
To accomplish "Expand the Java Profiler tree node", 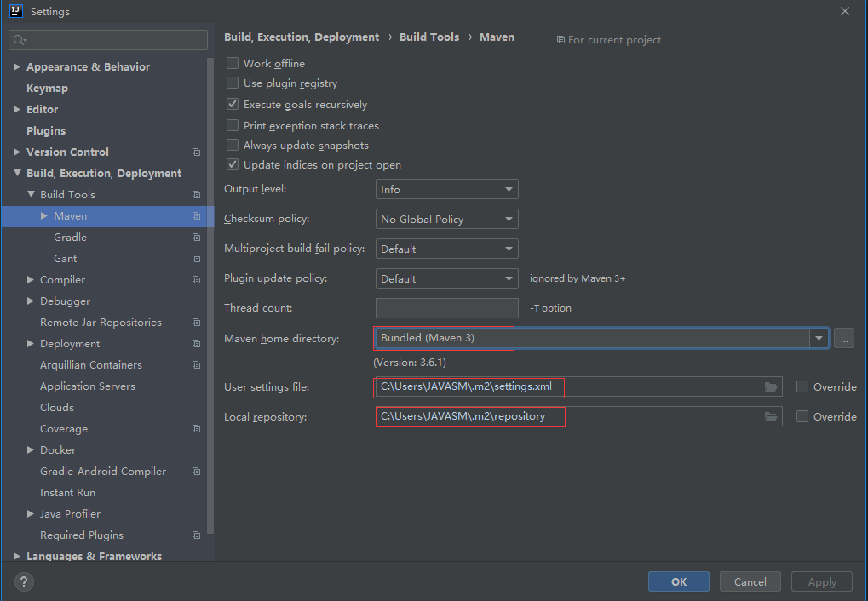I will [x=31, y=513].
